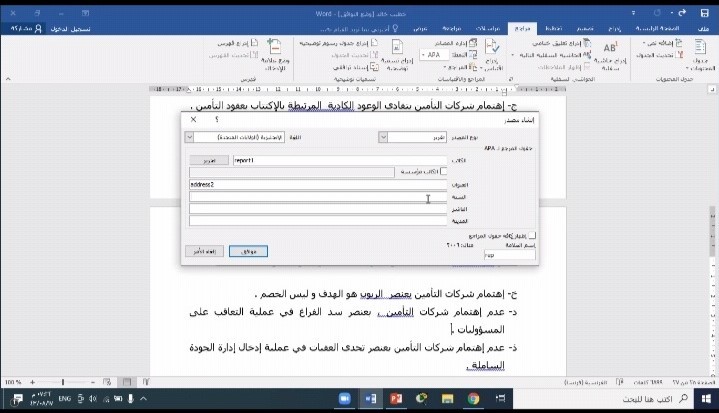Click the PowerPoint icon in the taskbar
Screen dimensions: 719x413
(397, 398)
